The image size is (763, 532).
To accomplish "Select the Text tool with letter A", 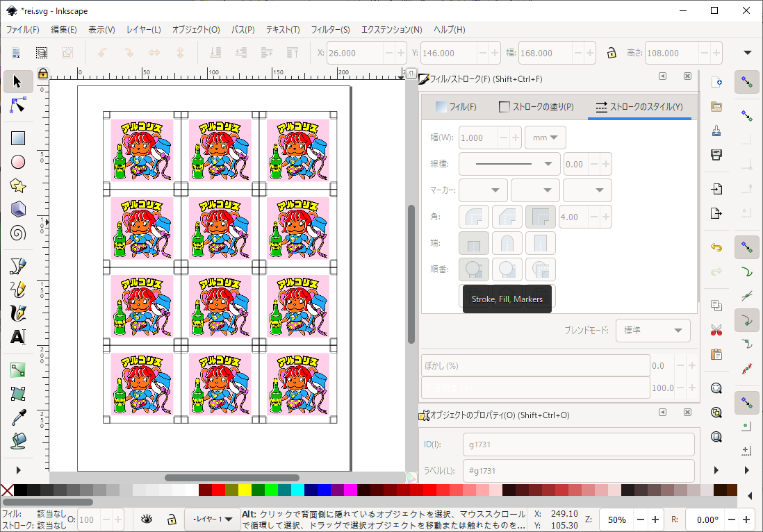I will click(17, 337).
